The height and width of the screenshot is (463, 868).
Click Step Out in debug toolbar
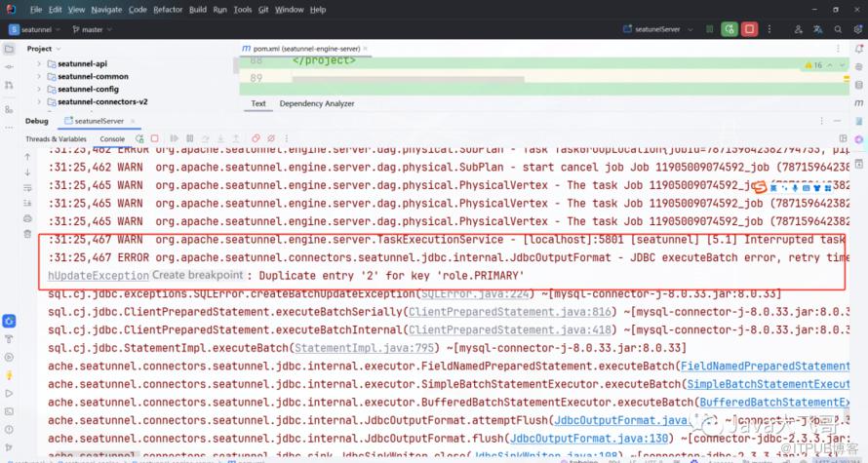tap(236, 138)
